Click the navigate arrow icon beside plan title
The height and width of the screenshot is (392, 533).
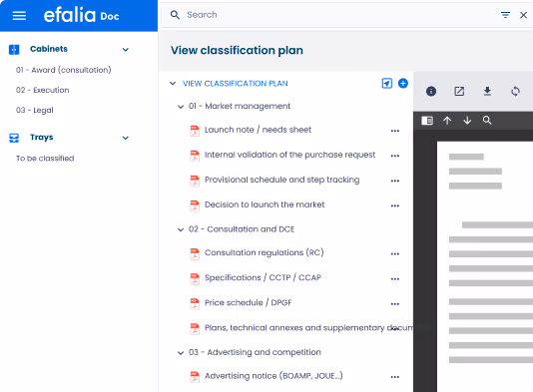[387, 83]
